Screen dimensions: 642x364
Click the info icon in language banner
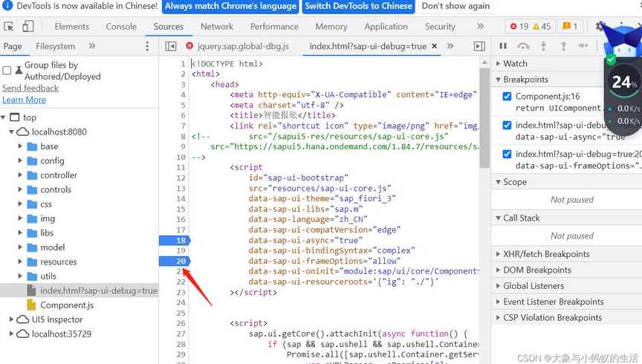[7, 6]
